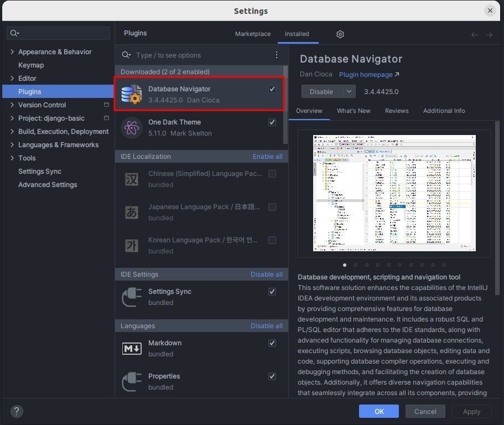This screenshot has width=504, height=425.
Task: Open the plugins gear settings menu
Action: [x=340, y=34]
